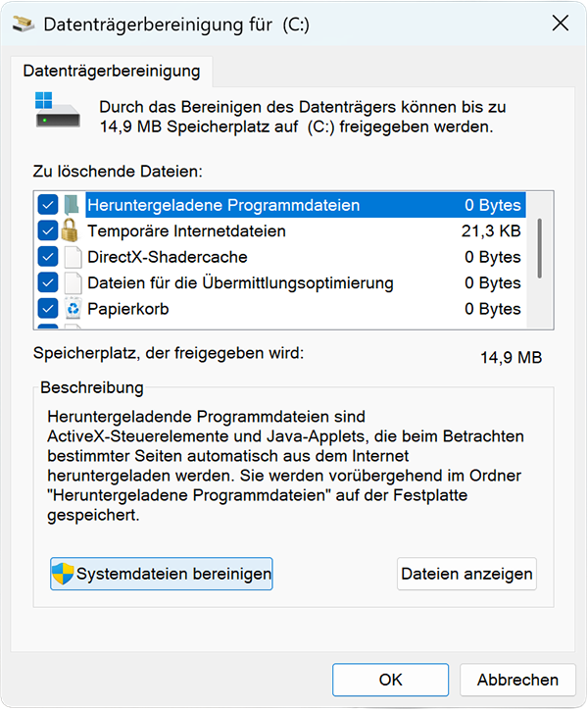Viewport: 588px width, 709px height.
Task: Select the Datenträgerbereinigung tab
Action: [x=113, y=72]
